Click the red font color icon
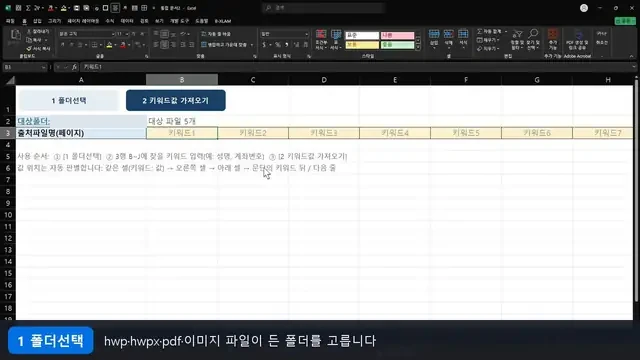Viewport: 640px width, 360px height. (123, 44)
